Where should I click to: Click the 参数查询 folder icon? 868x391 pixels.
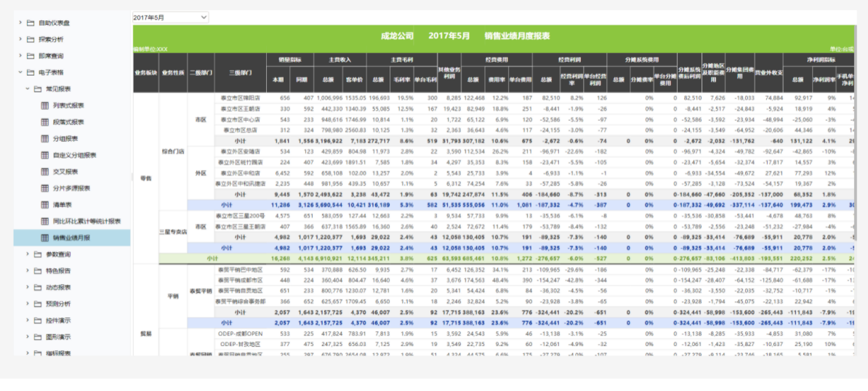coord(37,254)
